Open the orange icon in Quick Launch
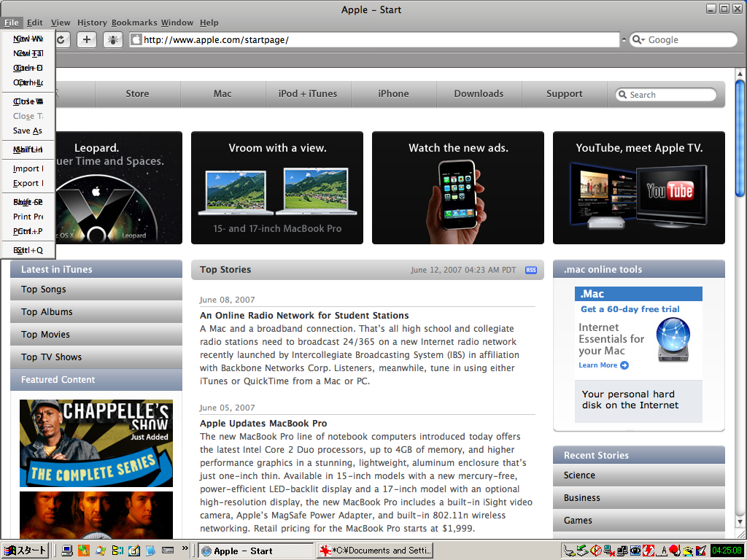This screenshot has width=747, height=560. click(84, 551)
